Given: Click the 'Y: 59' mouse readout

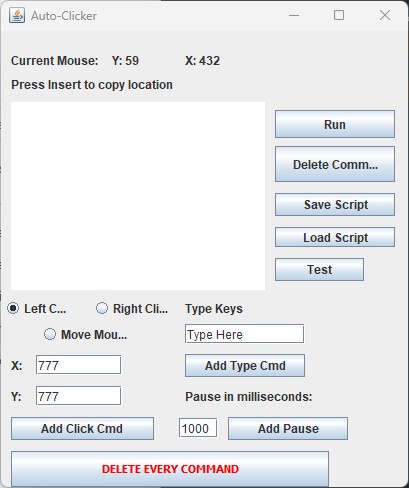Looking at the screenshot, I should pos(125,61).
